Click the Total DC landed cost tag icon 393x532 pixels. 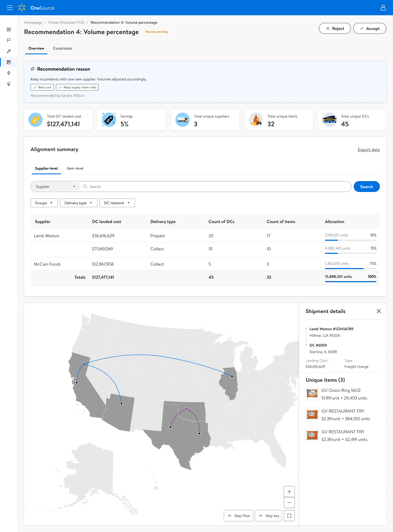[35, 120]
